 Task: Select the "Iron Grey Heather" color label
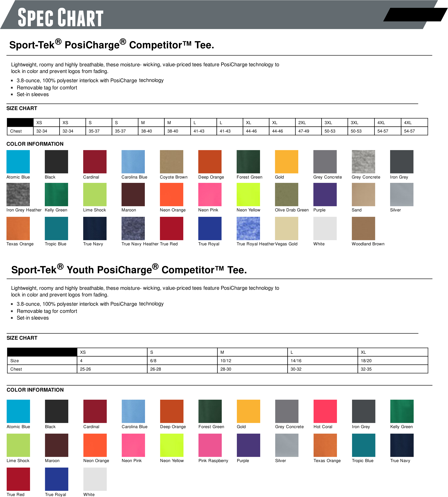24,210
